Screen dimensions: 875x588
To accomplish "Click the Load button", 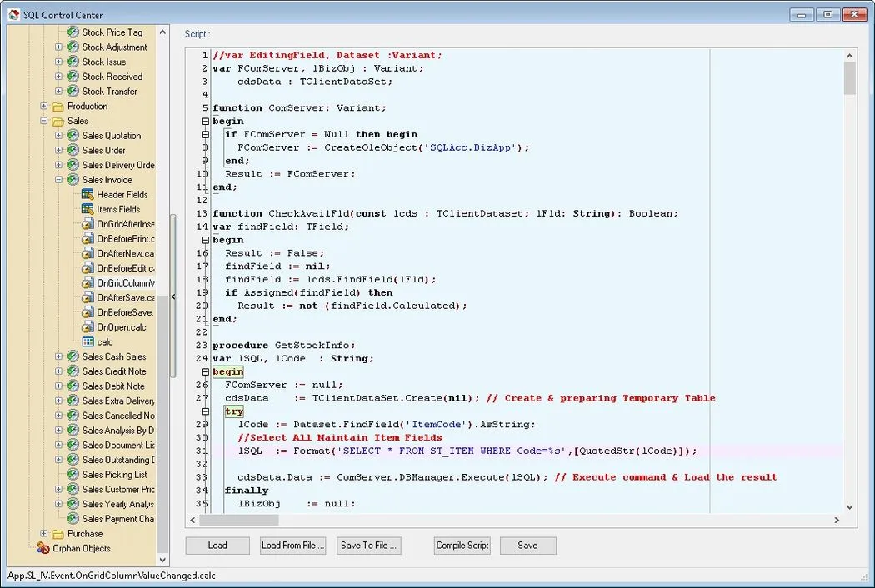I will (217, 546).
